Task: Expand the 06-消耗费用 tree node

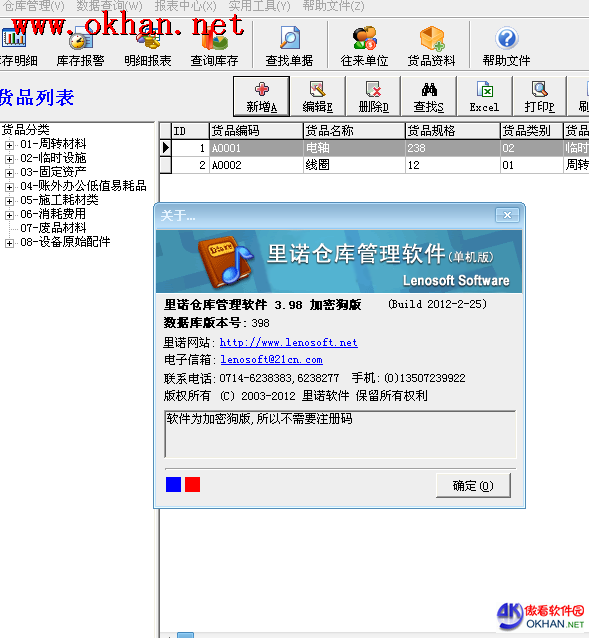Action: point(9,215)
